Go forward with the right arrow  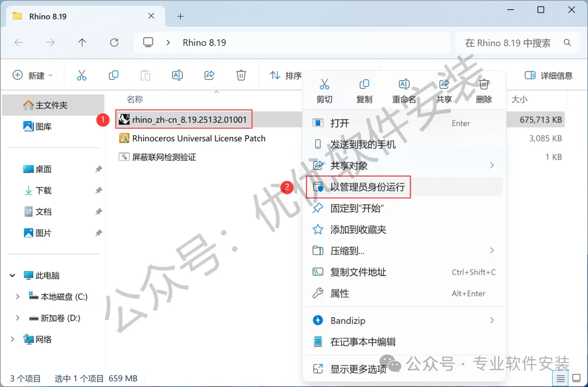pos(50,43)
